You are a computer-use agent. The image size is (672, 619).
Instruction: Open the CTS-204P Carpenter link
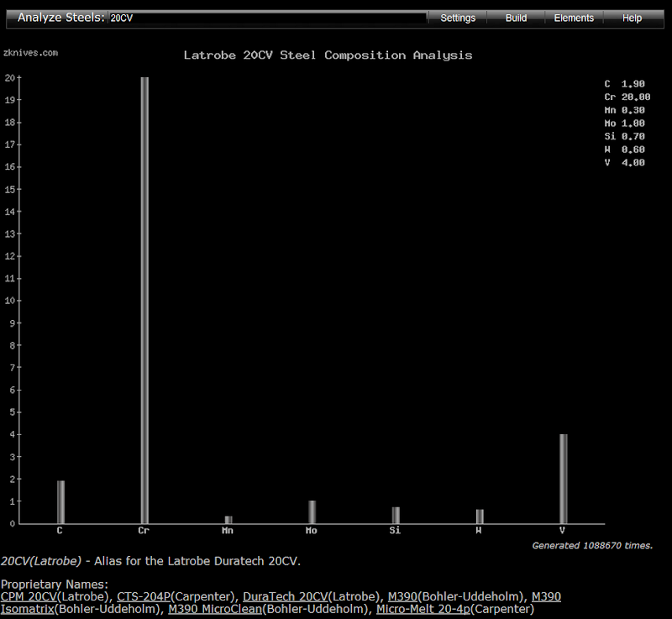coord(144,596)
